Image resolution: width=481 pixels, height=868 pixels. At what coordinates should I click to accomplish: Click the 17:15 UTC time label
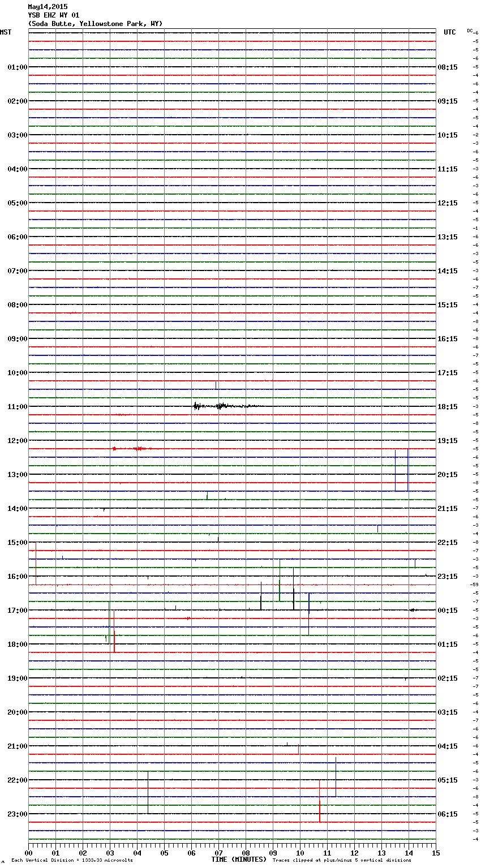(x=448, y=373)
